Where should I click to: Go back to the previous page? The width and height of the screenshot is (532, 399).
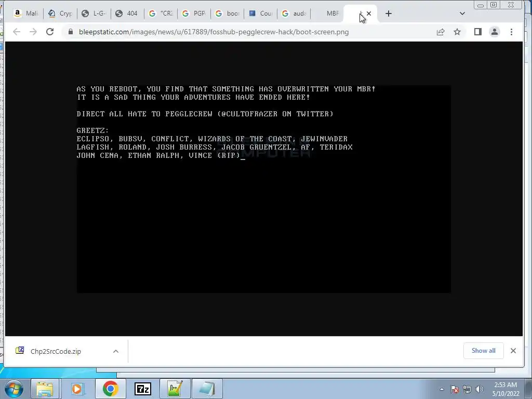(x=17, y=32)
